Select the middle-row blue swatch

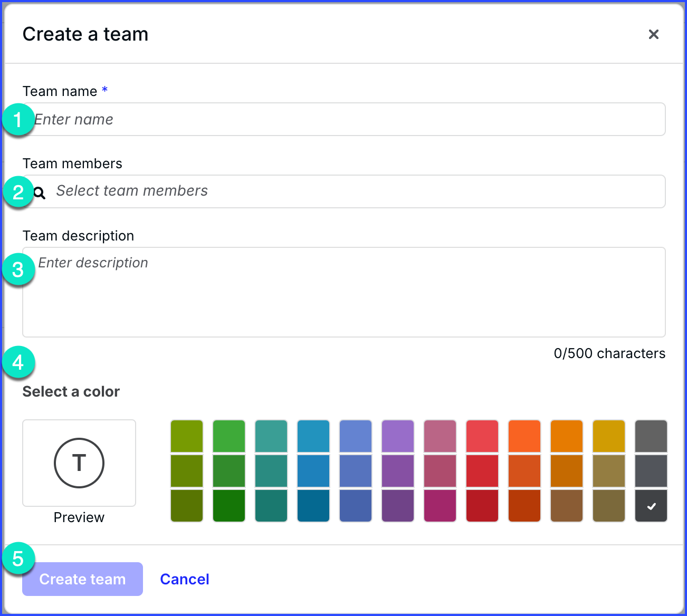click(x=313, y=471)
